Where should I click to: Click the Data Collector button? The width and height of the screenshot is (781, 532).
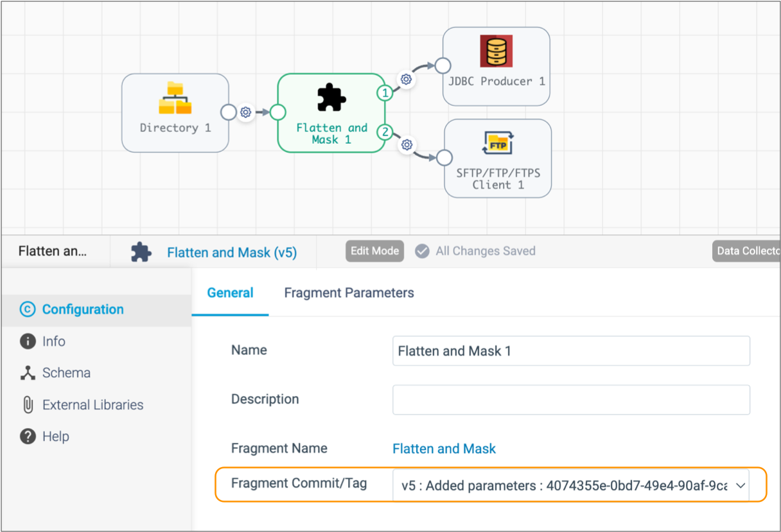click(746, 251)
